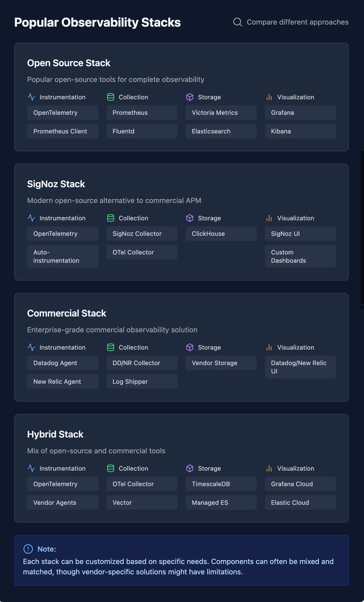Image resolution: width=364 pixels, height=602 pixels.
Task: Click the Compare different approaches text
Action: point(298,22)
